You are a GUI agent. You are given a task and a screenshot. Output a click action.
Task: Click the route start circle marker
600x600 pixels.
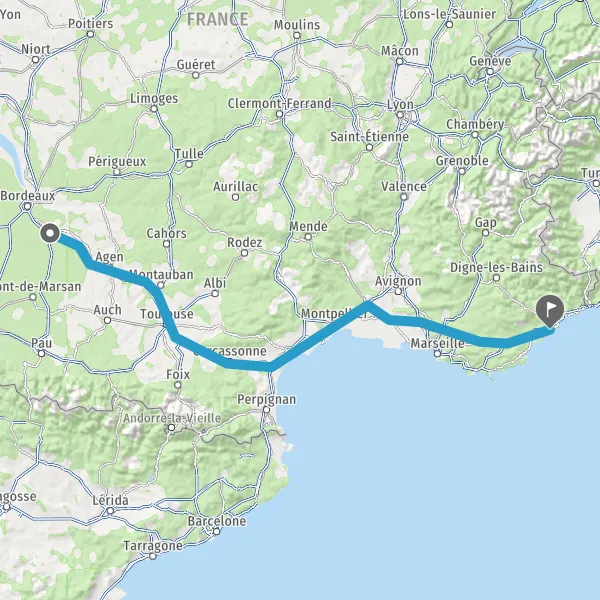click(50, 233)
